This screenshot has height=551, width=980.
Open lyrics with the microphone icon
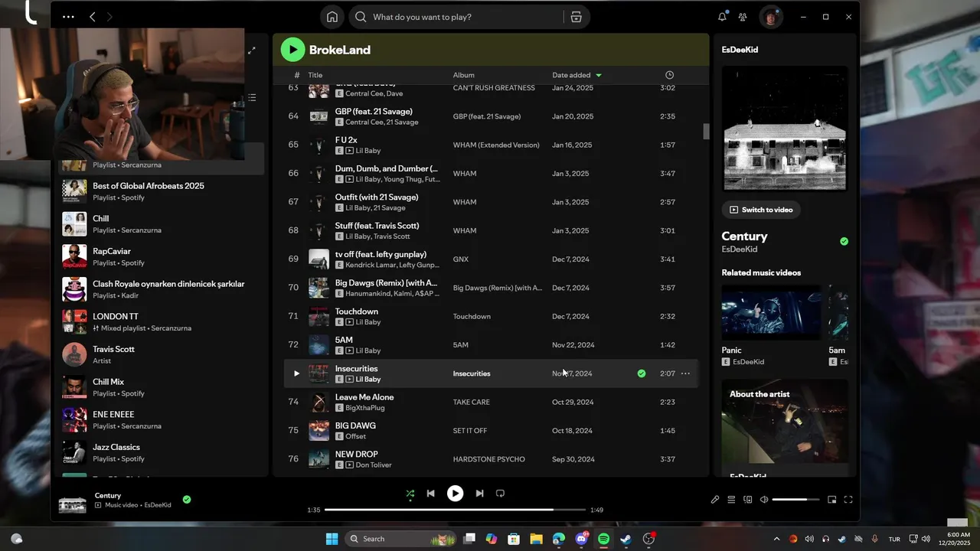[715, 500]
